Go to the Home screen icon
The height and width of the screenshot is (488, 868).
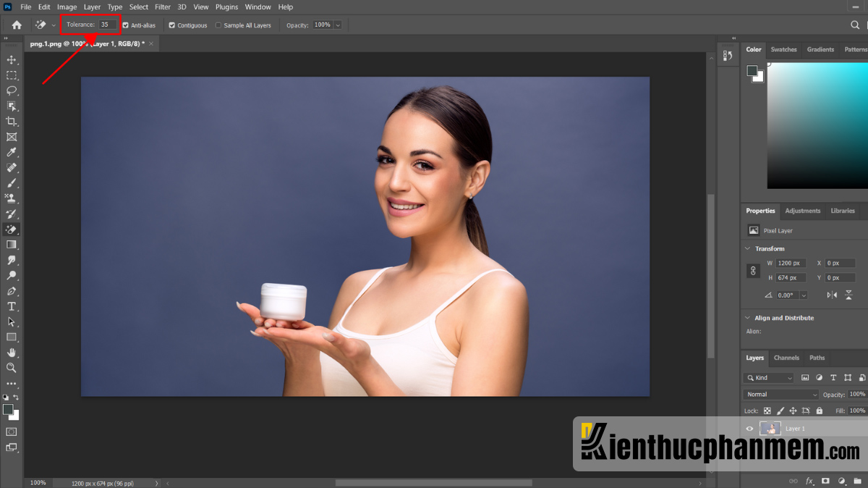(17, 25)
